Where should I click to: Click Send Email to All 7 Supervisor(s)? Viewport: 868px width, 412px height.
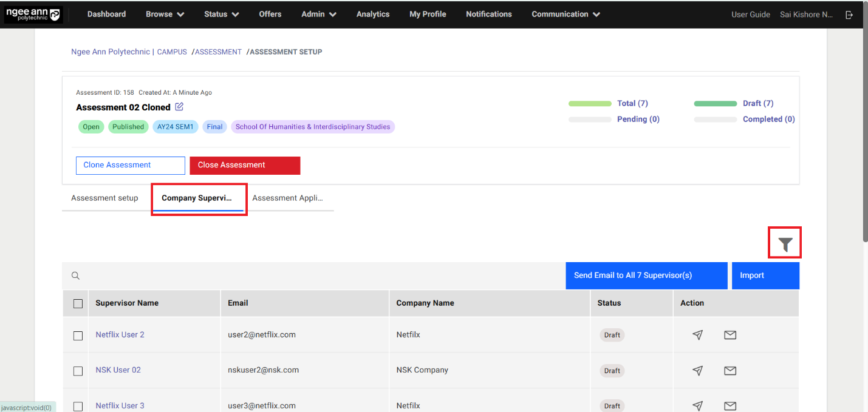[646, 275]
